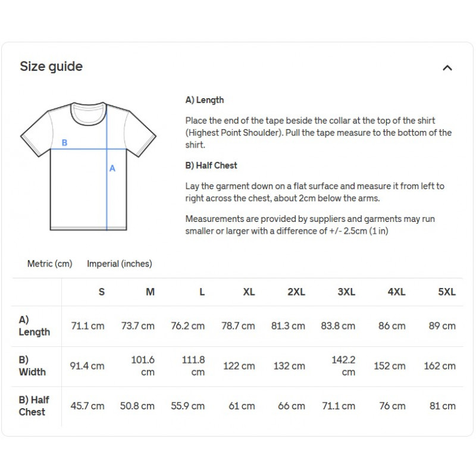Select the XL size column header
Screen dimensions: 476x476
point(249,292)
